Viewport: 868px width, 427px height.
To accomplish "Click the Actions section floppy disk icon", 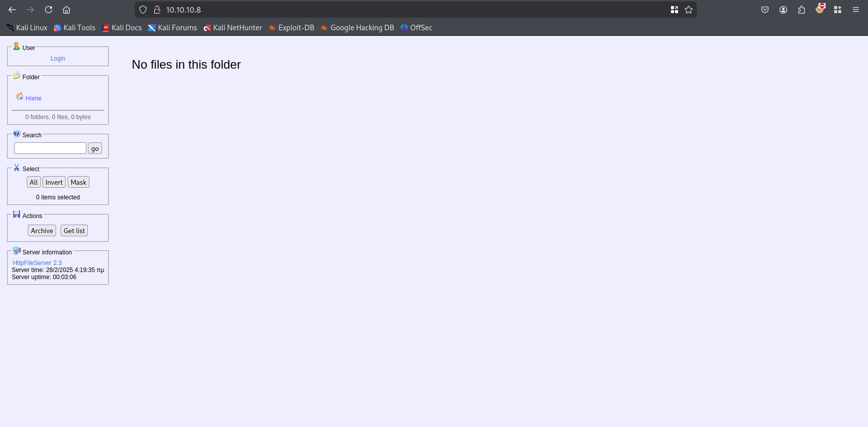I will [17, 214].
